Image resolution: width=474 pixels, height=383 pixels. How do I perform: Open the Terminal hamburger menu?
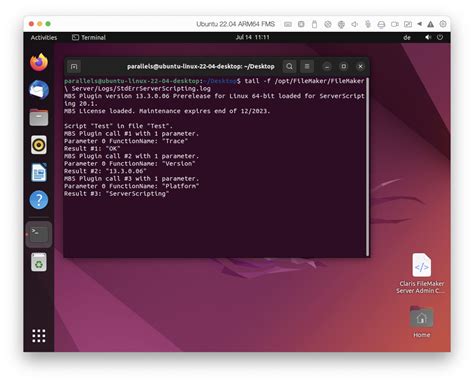click(307, 66)
